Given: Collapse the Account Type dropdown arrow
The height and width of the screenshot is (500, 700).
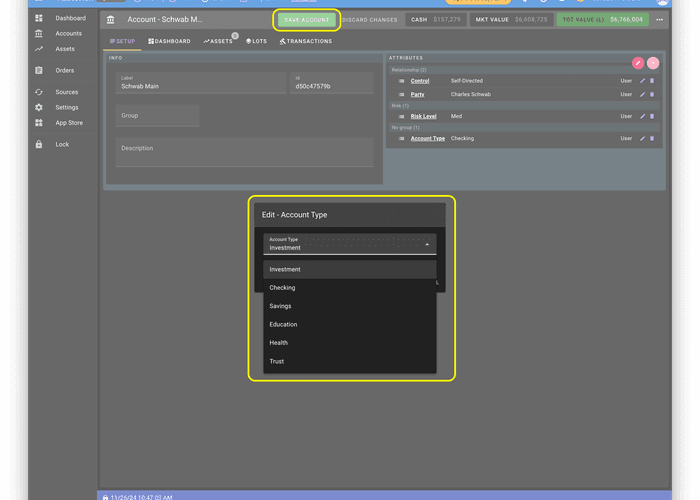Looking at the screenshot, I should [427, 244].
